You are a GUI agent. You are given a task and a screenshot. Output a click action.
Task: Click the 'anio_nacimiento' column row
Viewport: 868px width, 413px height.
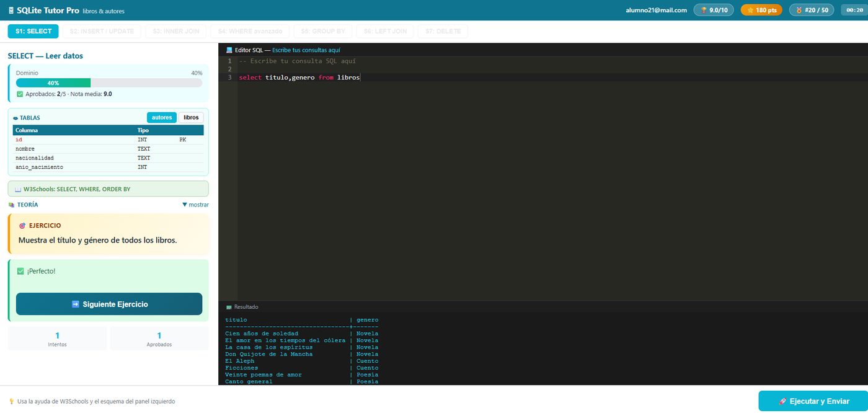click(108, 167)
